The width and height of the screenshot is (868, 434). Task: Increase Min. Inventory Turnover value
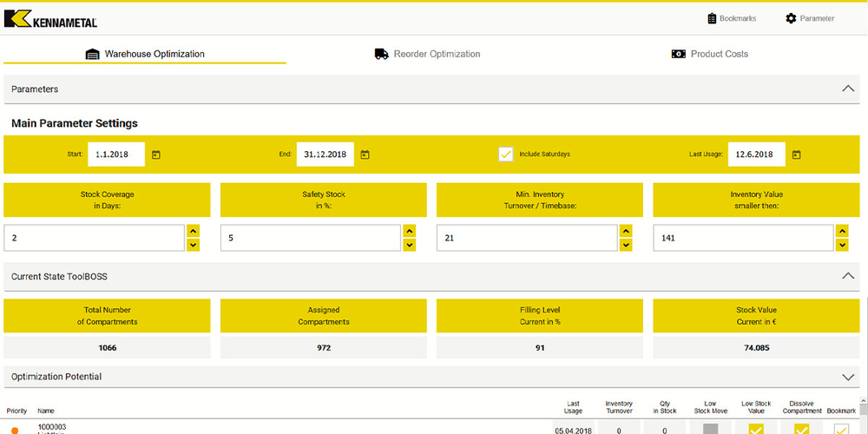click(626, 232)
